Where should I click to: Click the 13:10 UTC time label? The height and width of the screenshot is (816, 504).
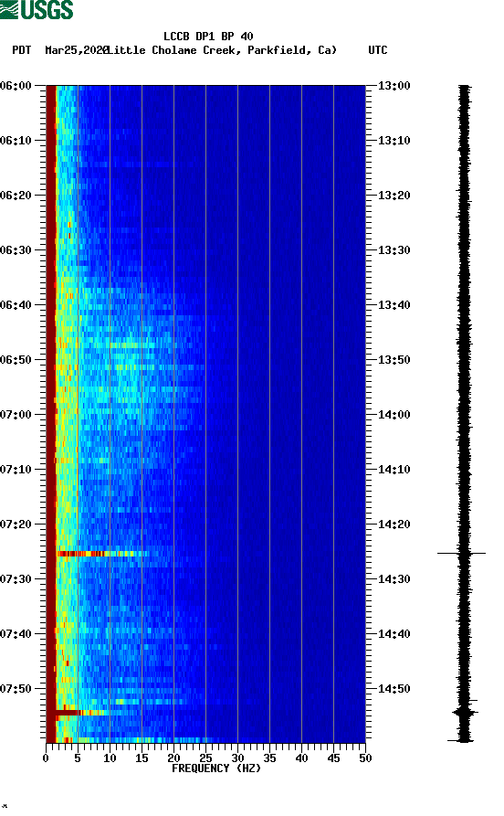[394, 141]
